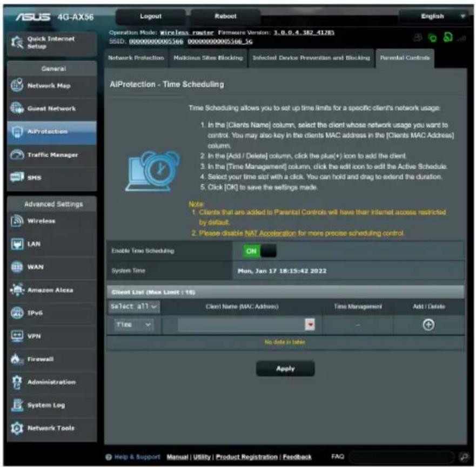Screen dimensions: 476x467
Task: Toggle Enable Time Scheduling switch off
Action: tap(259, 251)
